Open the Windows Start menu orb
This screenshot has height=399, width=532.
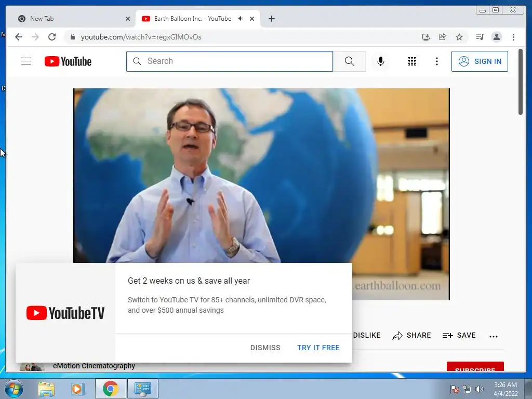[14, 389]
